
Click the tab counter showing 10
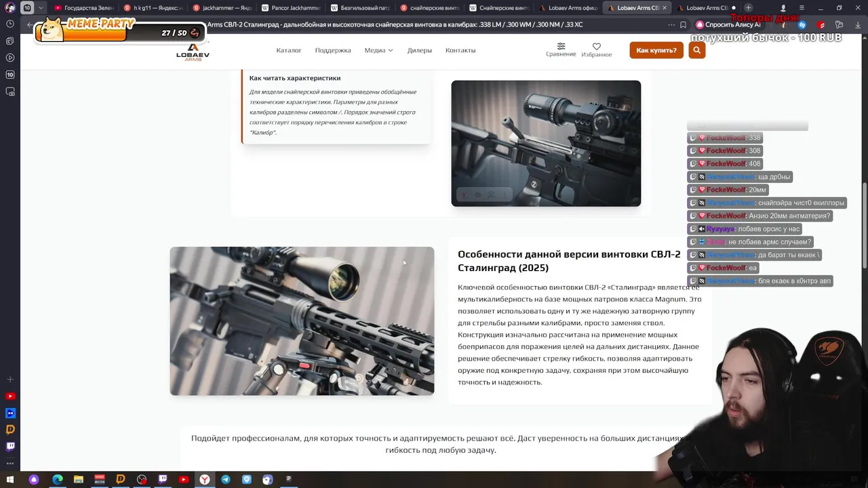click(x=26, y=7)
